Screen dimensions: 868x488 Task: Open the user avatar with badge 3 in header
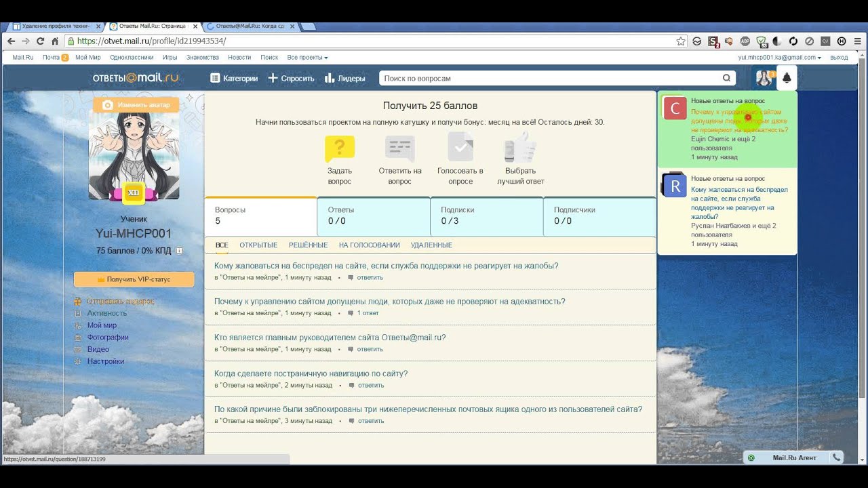point(766,78)
